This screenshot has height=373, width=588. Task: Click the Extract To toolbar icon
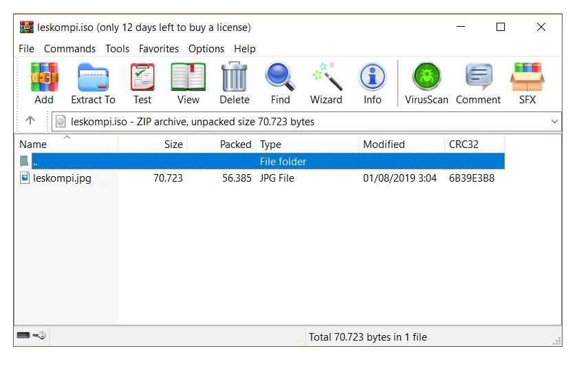tap(93, 77)
